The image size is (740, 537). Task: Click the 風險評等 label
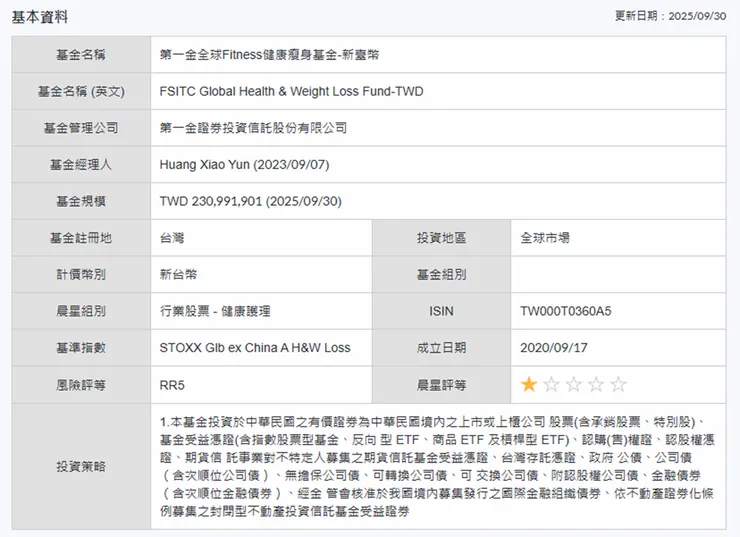81,385
